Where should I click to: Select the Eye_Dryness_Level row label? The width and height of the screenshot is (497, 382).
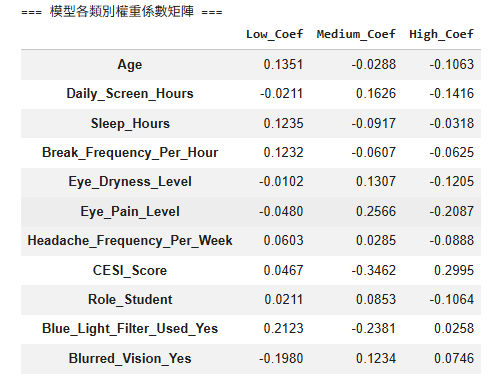click(x=130, y=182)
